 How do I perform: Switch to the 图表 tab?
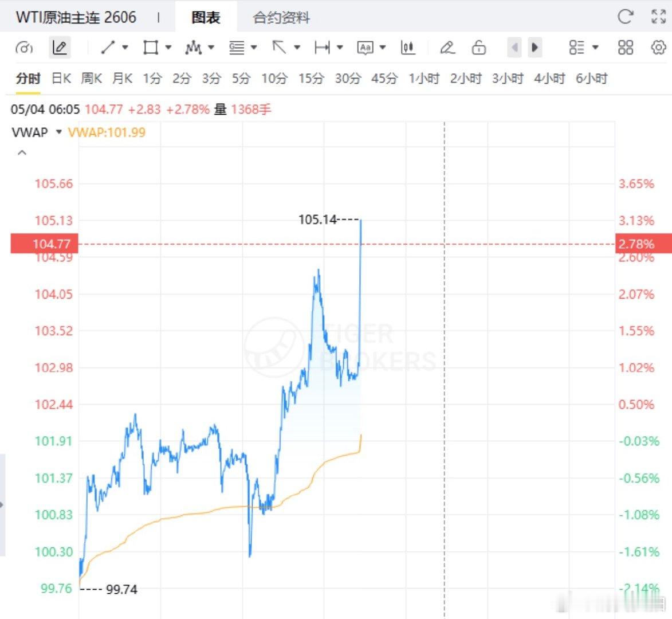point(206,17)
